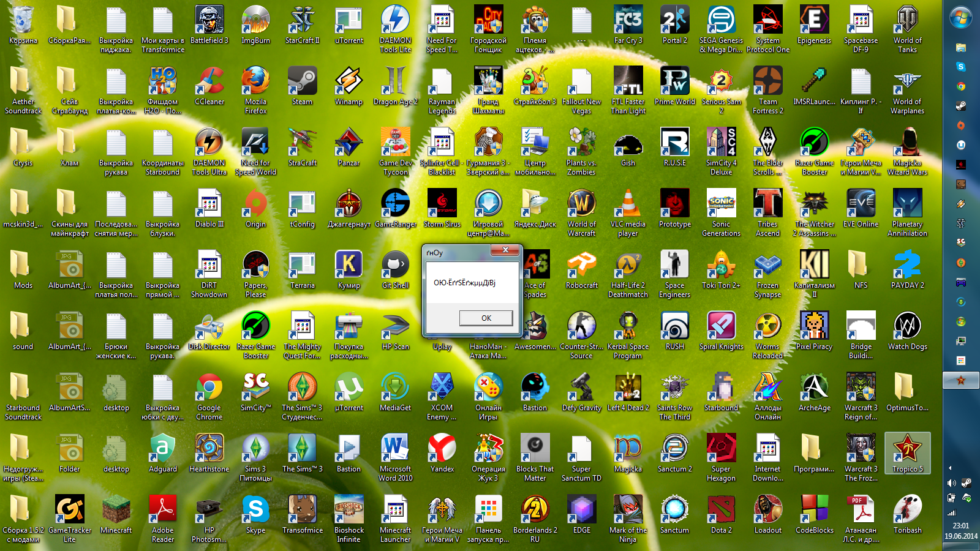This screenshot has width=980, height=551.
Task: Open the Adobe Reader desktop shortcut
Action: point(163,519)
